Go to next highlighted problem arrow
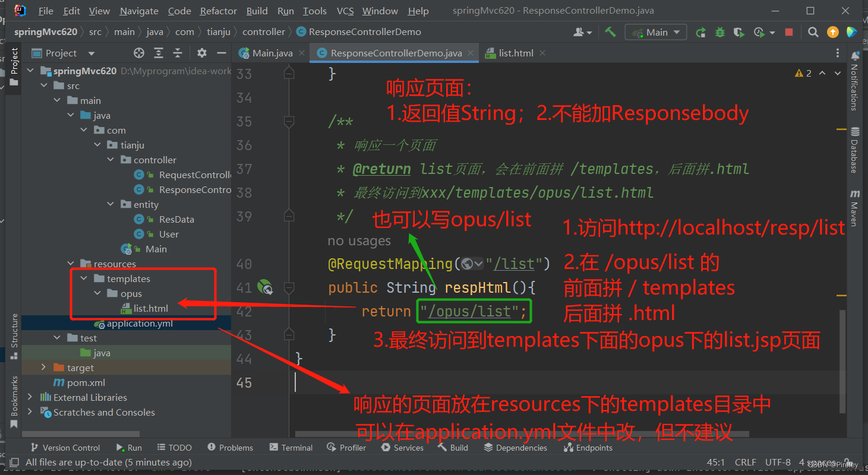This screenshot has width=868, height=475. point(838,73)
